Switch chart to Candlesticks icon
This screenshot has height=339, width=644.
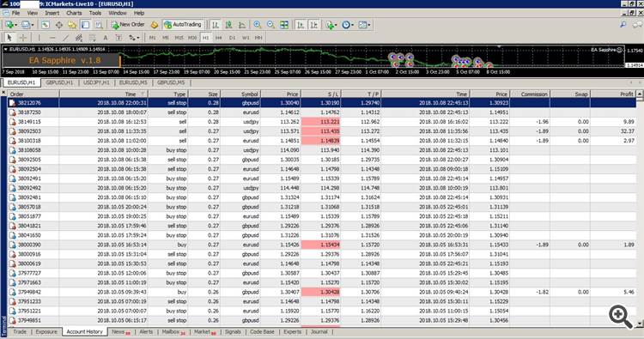tap(228, 25)
